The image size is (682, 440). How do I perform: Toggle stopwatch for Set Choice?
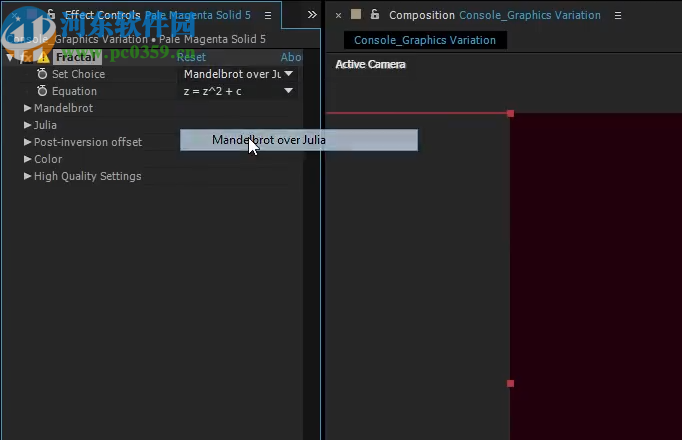pos(42,74)
